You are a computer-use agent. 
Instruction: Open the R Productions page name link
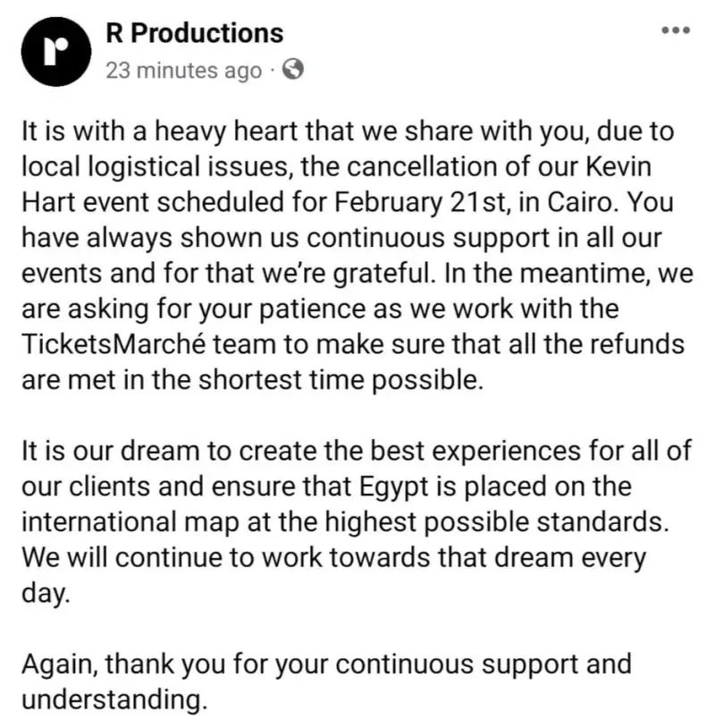click(x=194, y=34)
